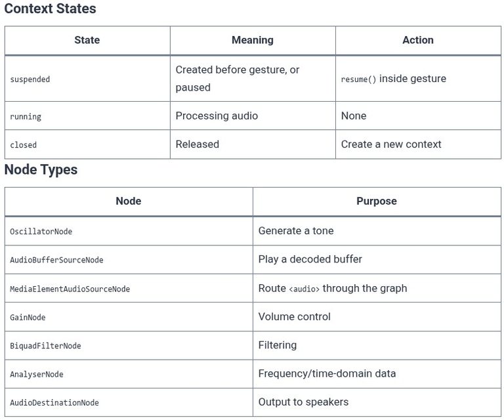Viewport: 504px width, 420px height.
Task: Select OscillatorNode in the table
Action: [x=41, y=232]
